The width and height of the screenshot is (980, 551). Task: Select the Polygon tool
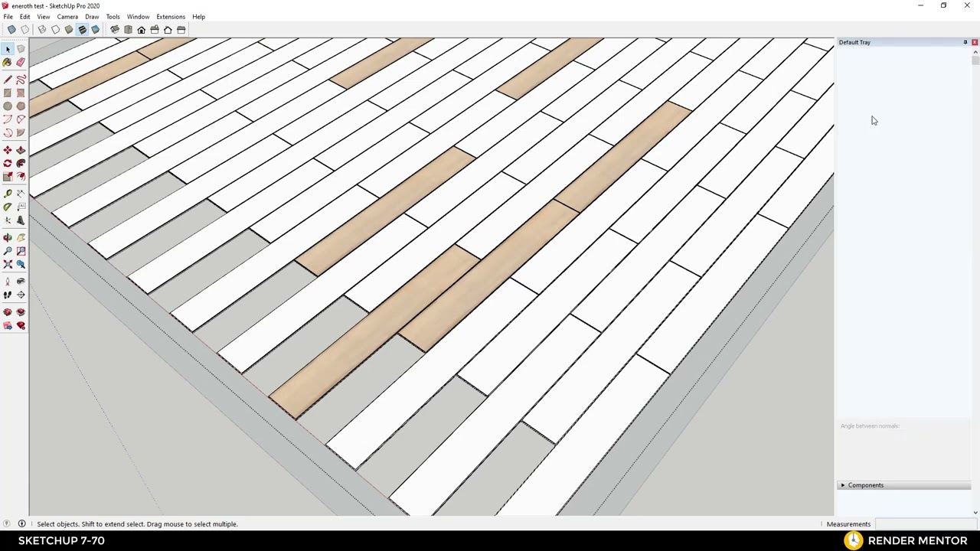click(x=21, y=106)
